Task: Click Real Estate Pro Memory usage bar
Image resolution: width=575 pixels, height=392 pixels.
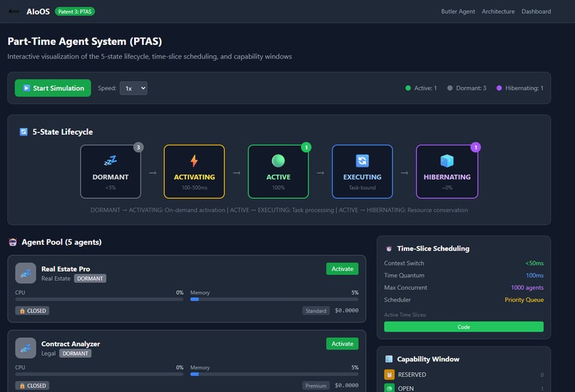Action: pos(274,299)
